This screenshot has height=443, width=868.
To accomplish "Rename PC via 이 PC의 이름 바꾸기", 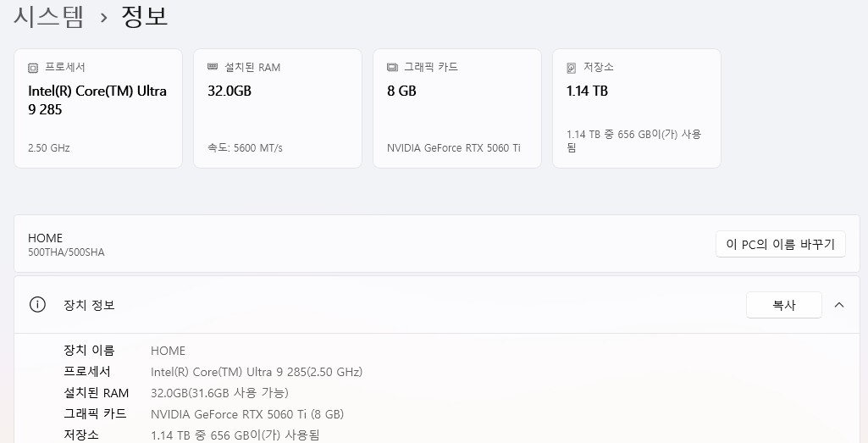I will tap(781, 244).
